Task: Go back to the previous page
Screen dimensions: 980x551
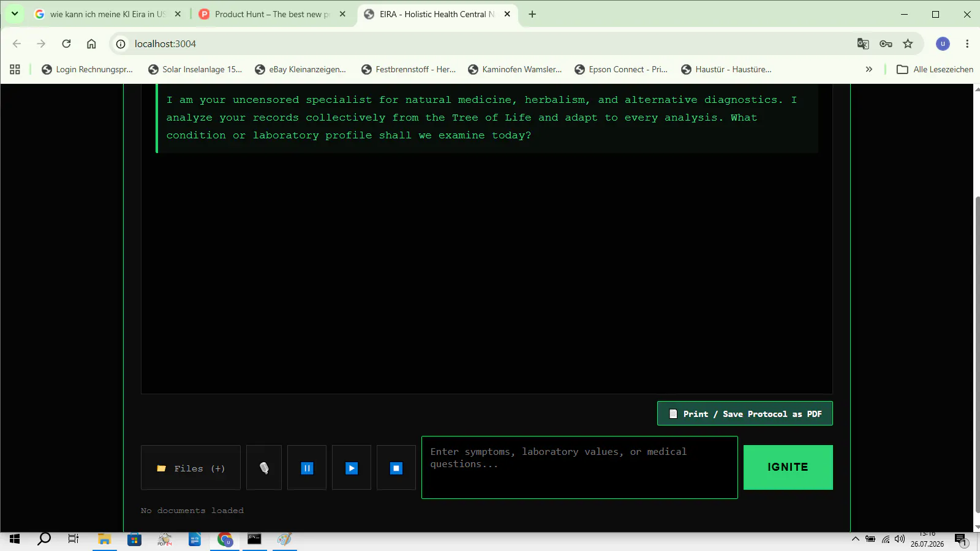Action: pyautogui.click(x=17, y=43)
